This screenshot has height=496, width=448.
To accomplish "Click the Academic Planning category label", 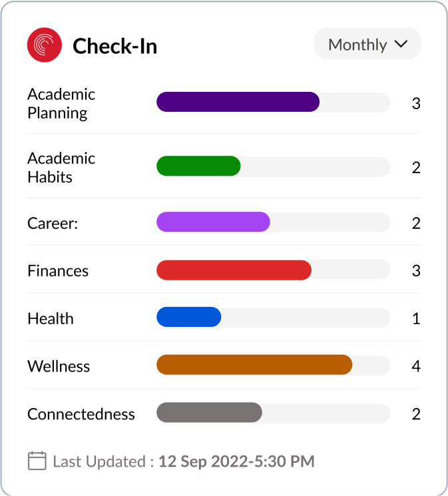I will coord(61,104).
